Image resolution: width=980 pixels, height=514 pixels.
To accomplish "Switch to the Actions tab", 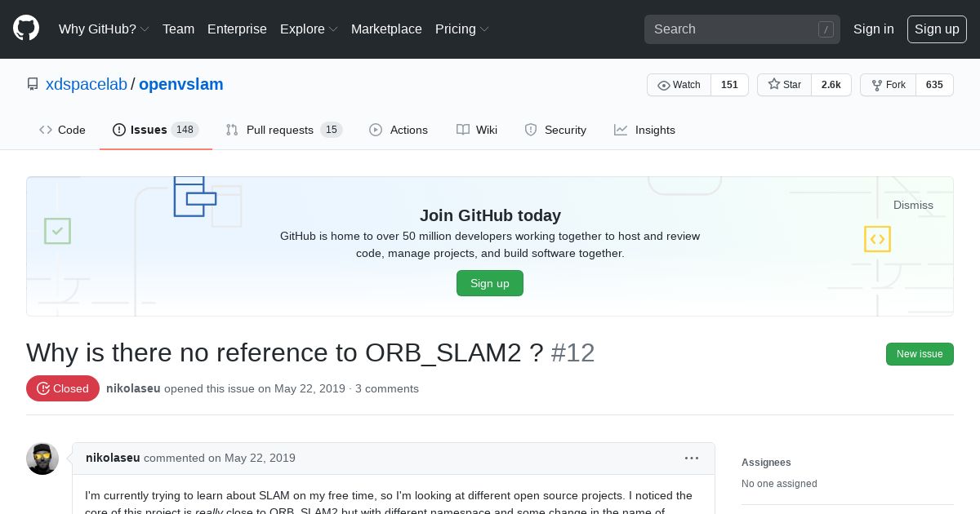I will pyautogui.click(x=399, y=130).
